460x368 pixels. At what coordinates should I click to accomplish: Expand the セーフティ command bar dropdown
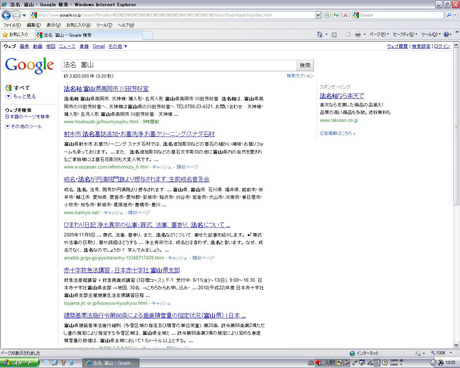(x=405, y=35)
